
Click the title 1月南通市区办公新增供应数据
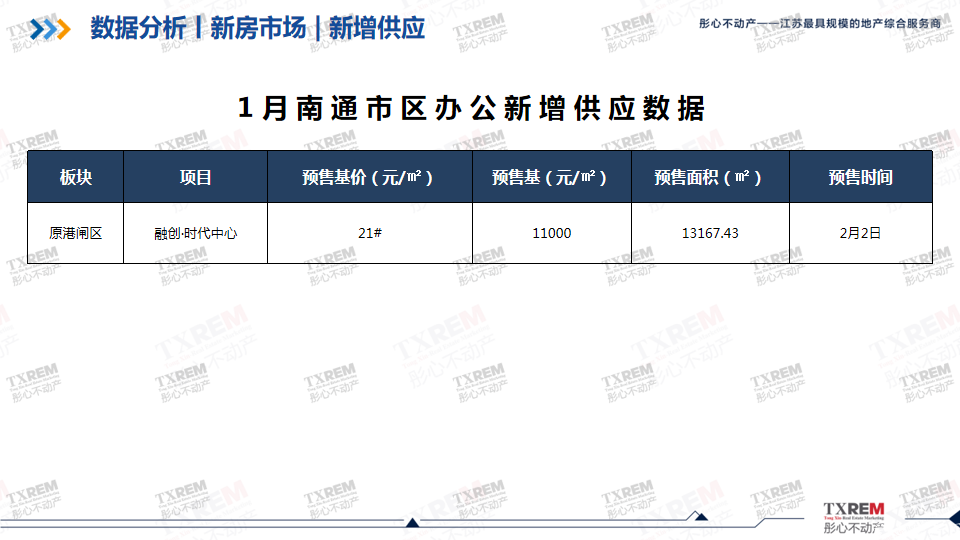[471, 108]
